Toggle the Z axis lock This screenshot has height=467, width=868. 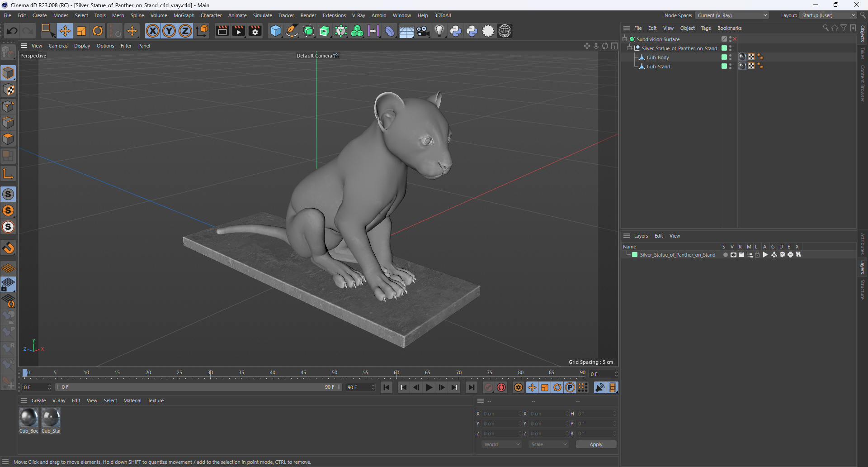(x=185, y=31)
